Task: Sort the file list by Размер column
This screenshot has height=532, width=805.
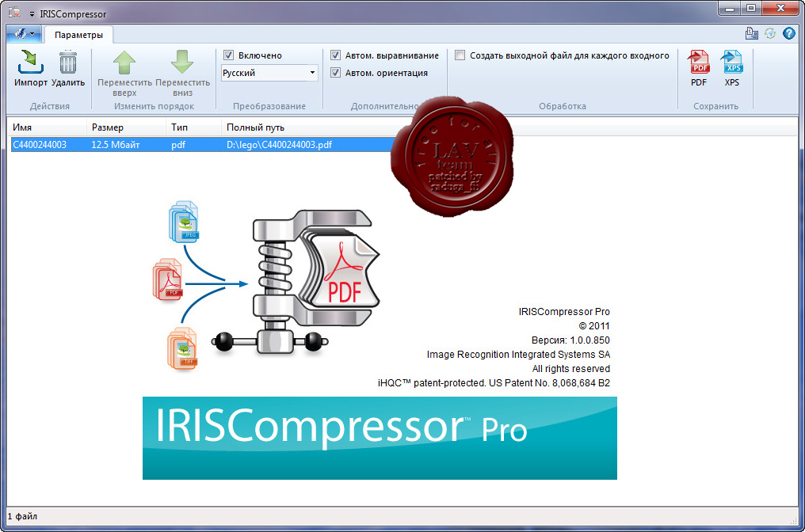Action: coord(127,127)
